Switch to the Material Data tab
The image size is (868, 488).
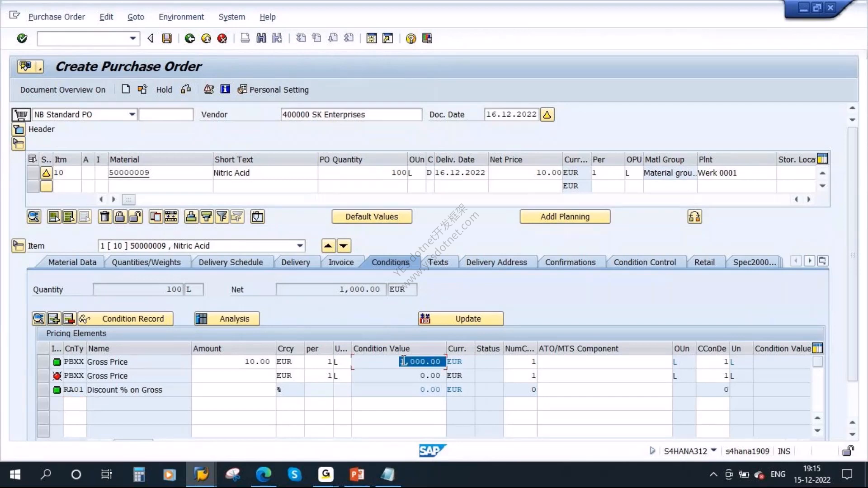click(x=72, y=263)
